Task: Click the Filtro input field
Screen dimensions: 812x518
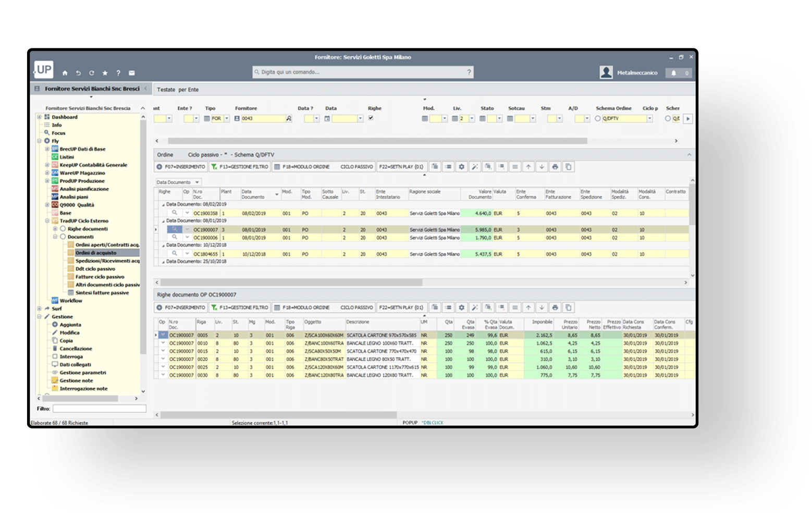Action: pyautogui.click(x=99, y=409)
